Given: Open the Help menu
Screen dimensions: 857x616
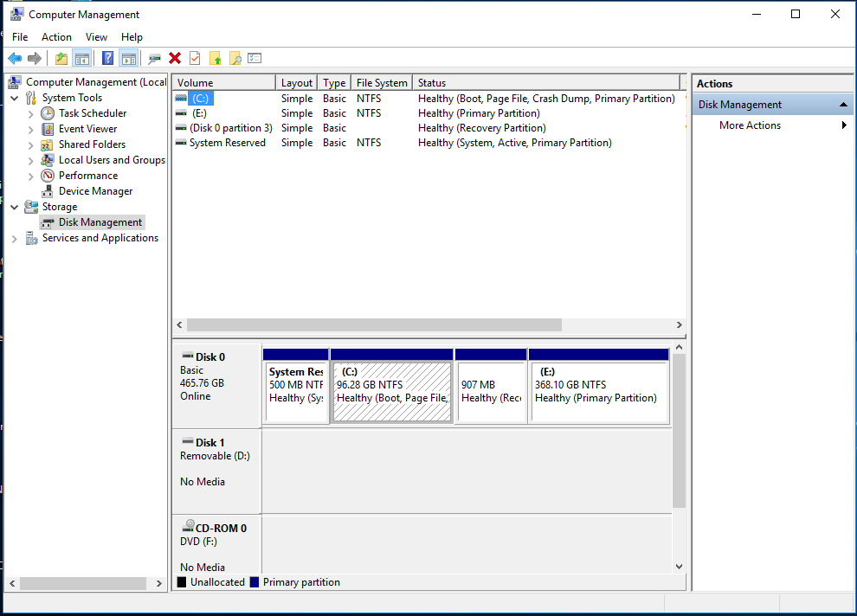Looking at the screenshot, I should tap(132, 37).
